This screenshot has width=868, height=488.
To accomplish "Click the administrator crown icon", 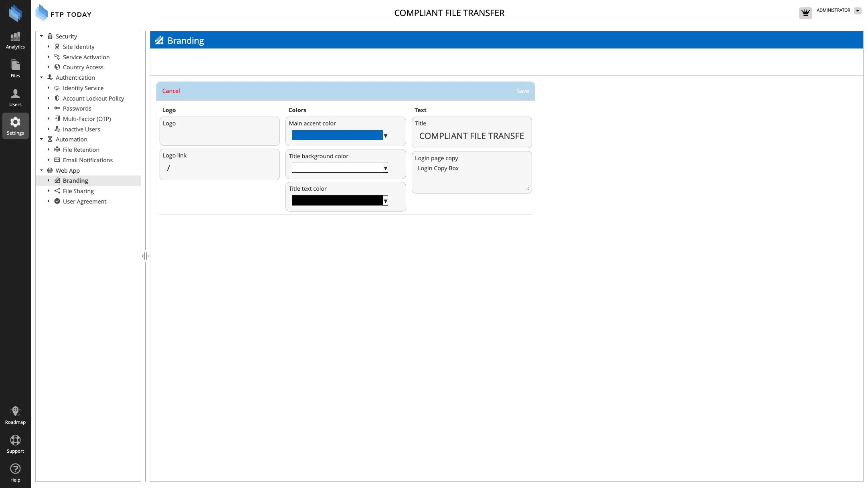I will [805, 13].
